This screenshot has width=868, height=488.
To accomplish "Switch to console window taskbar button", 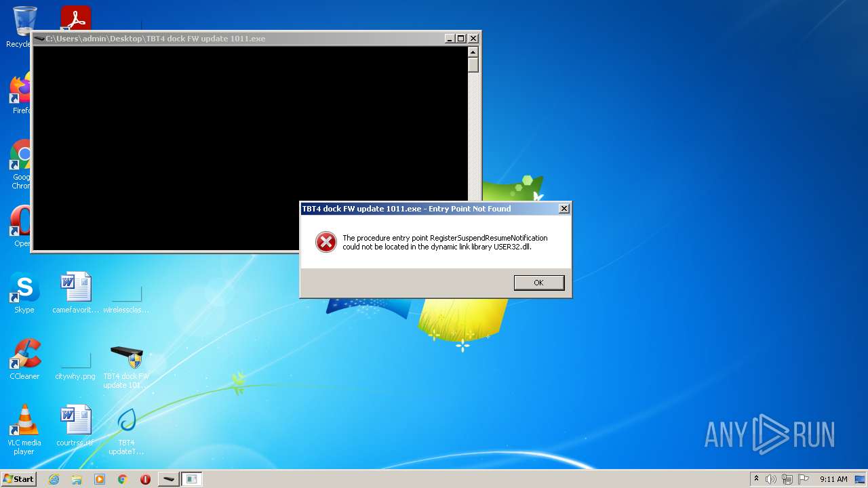I will [192, 479].
